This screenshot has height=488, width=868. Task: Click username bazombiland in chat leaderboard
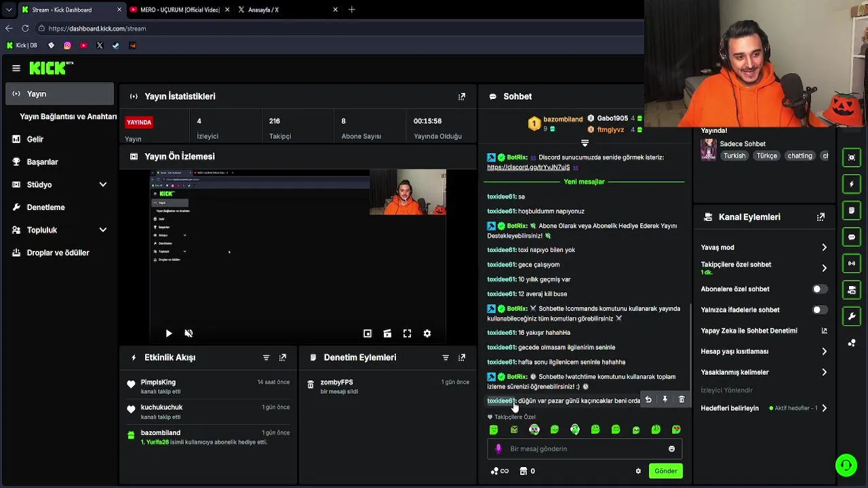[x=563, y=119]
